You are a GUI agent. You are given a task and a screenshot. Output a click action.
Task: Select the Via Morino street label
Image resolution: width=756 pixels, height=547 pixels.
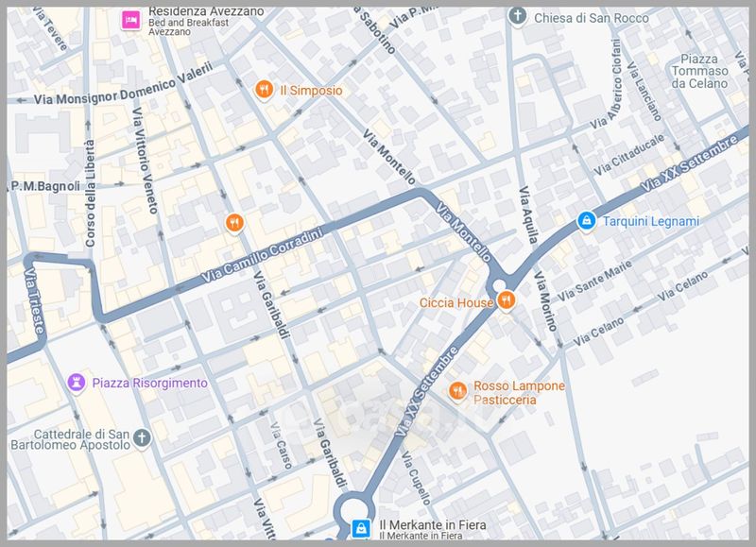coord(545,300)
